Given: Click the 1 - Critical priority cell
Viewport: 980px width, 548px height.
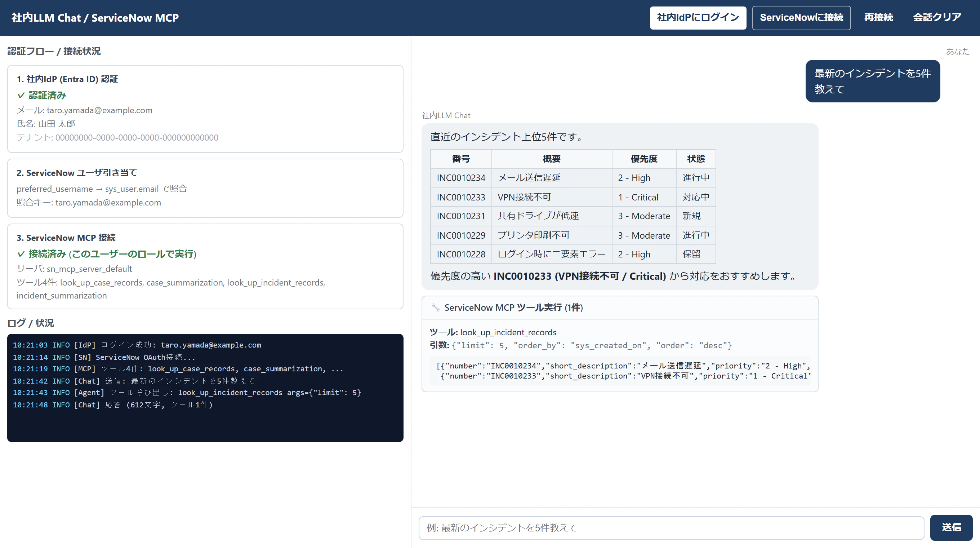Looking at the screenshot, I should [644, 197].
